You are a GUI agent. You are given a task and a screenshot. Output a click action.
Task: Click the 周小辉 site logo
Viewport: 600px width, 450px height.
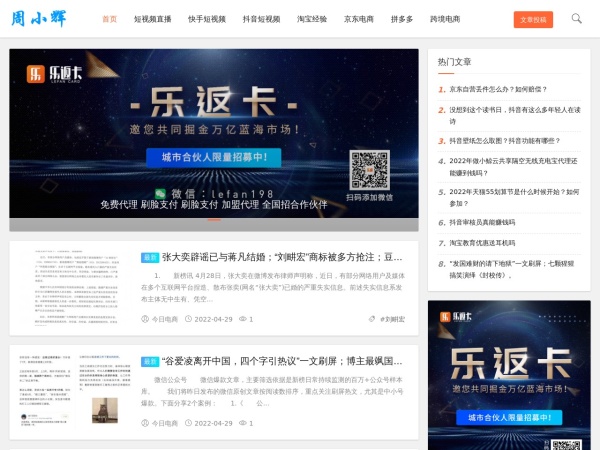tap(38, 18)
